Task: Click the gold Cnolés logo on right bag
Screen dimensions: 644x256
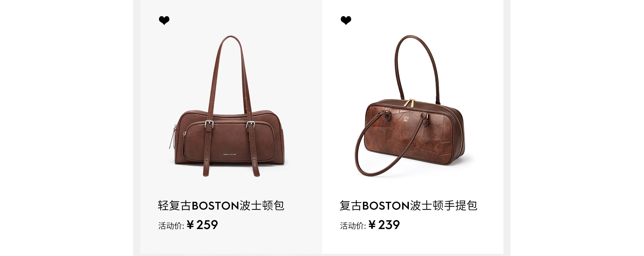Action: coord(406,118)
